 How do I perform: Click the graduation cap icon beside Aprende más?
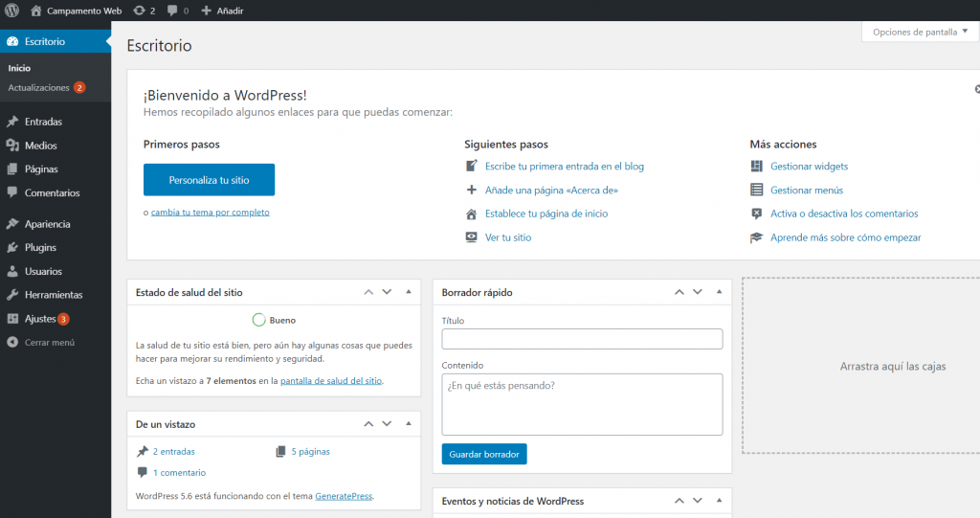coord(756,237)
